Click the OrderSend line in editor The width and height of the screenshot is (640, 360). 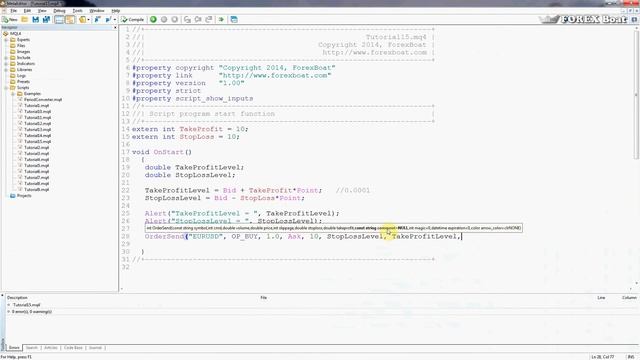[302, 237]
